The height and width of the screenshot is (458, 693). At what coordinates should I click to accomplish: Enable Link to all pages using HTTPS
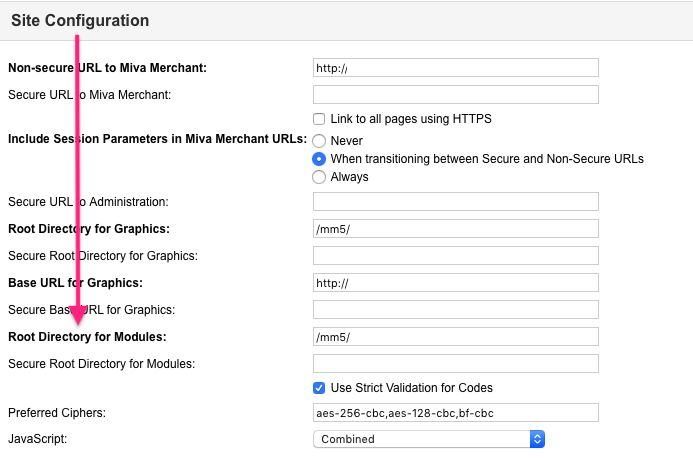coord(319,119)
